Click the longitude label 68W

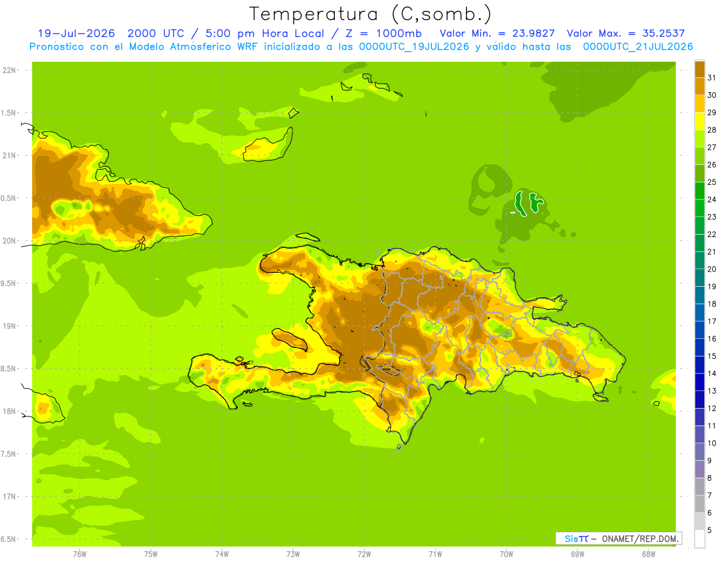[648, 554]
